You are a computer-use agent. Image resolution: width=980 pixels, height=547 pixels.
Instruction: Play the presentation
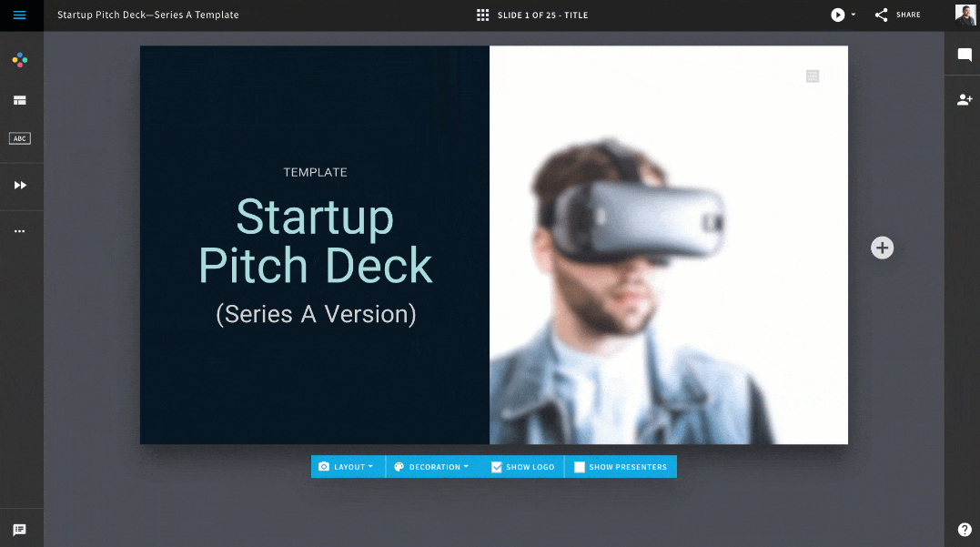837,15
